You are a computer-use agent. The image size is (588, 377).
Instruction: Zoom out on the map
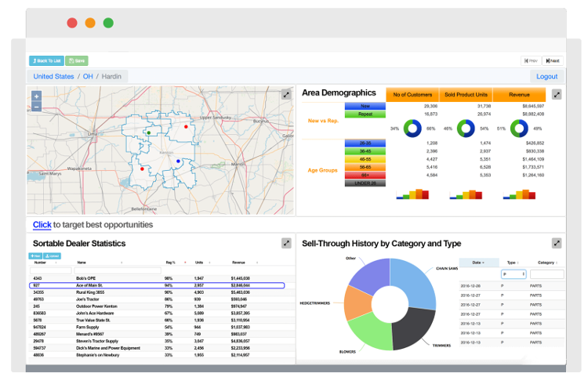pyautogui.click(x=36, y=107)
